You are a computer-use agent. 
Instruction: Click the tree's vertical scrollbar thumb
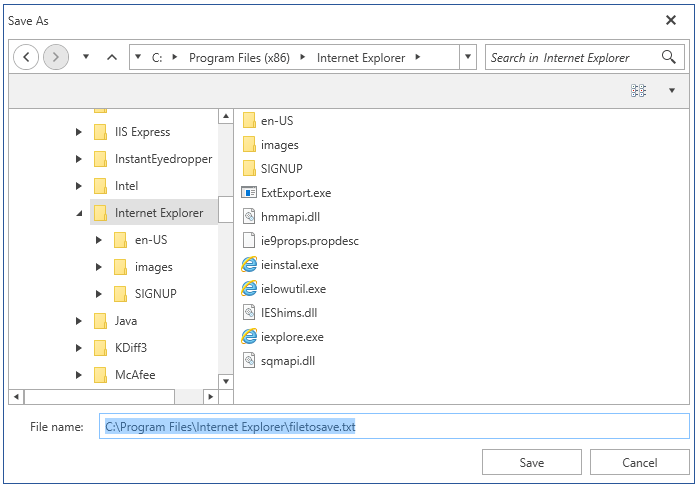(x=226, y=210)
